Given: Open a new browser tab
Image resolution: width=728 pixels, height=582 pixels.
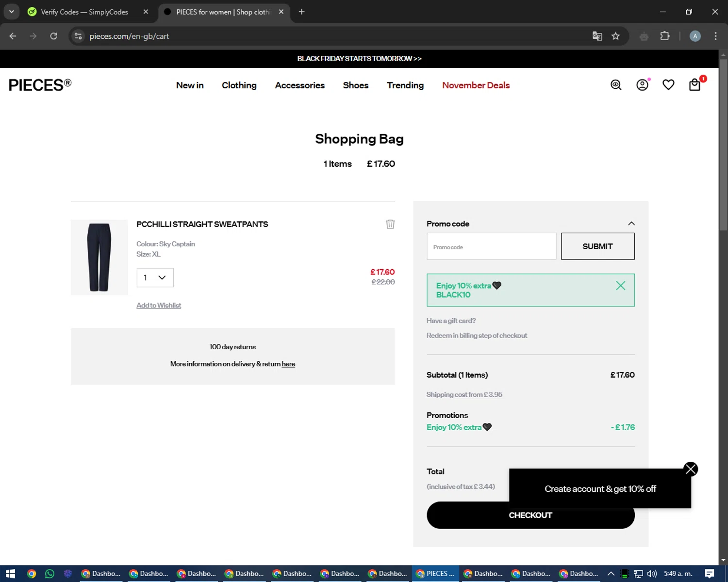Looking at the screenshot, I should coord(301,12).
